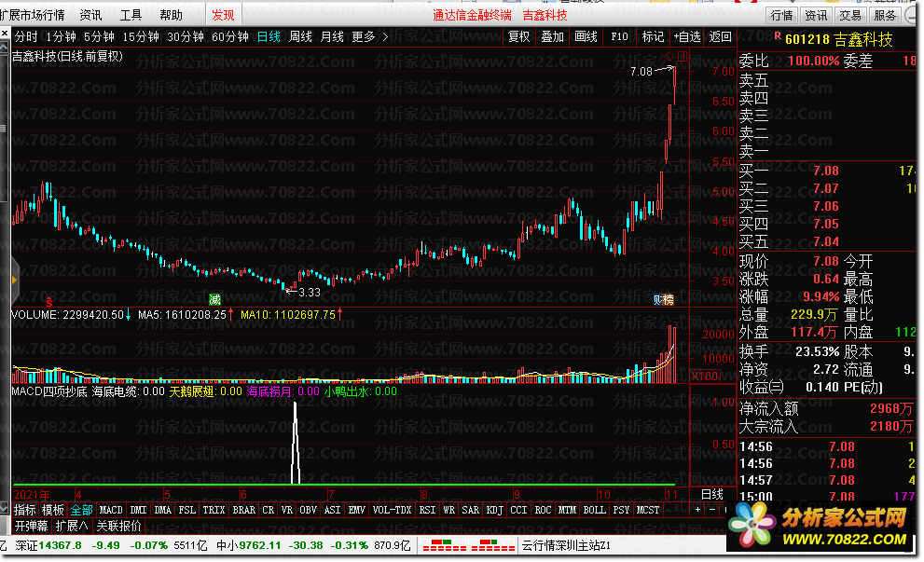Image resolution: width=924 pixels, height=562 pixels.
Task: Click the red-green market signal indicator in status bar
Action: tap(469, 545)
